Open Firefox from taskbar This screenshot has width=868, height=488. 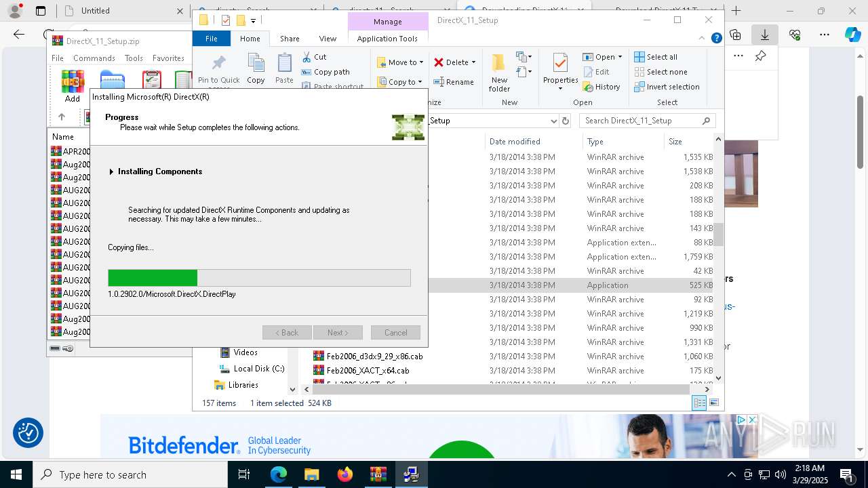(x=345, y=474)
